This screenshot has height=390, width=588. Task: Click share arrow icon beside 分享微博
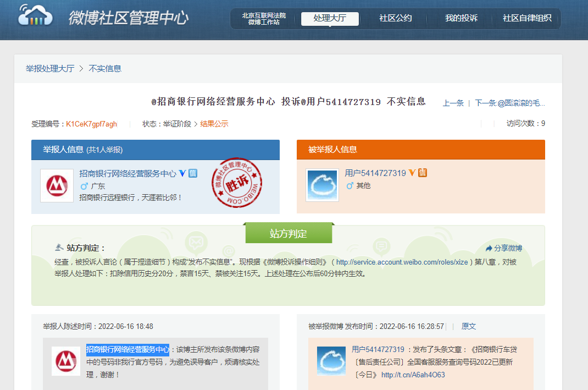tap(489, 248)
